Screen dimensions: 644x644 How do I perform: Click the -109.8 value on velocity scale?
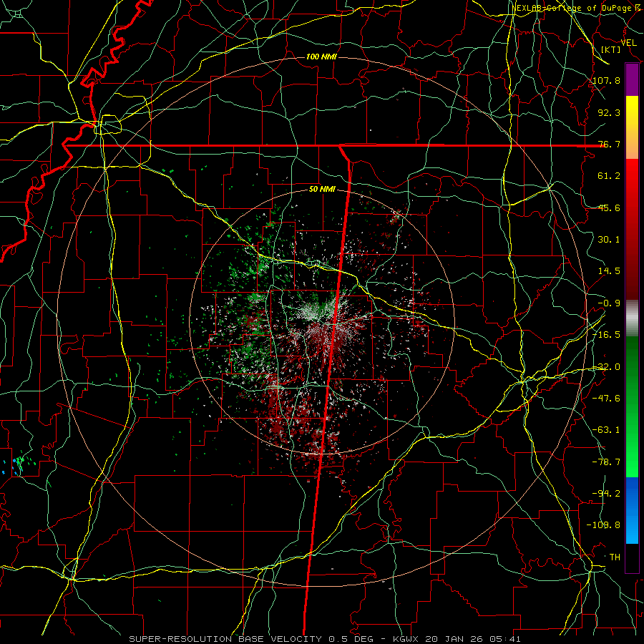tap(603, 525)
